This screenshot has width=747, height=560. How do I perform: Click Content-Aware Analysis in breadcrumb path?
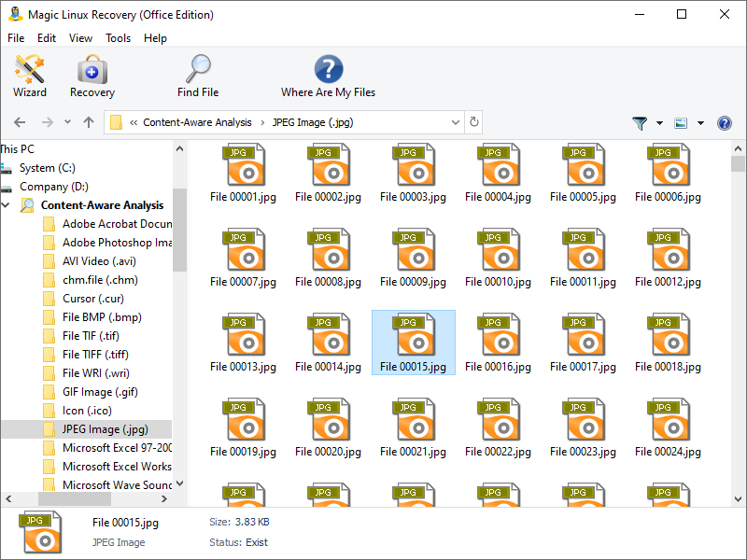[197, 122]
